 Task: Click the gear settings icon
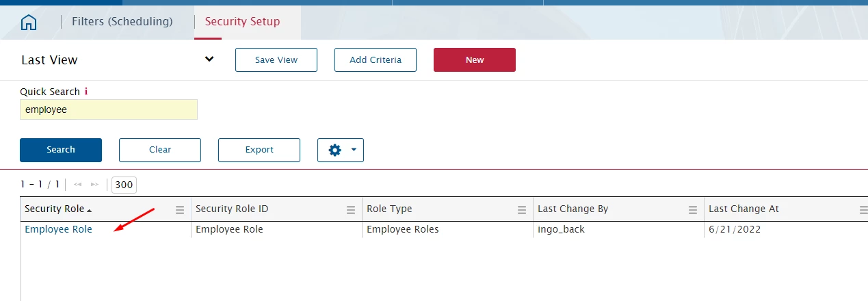334,150
